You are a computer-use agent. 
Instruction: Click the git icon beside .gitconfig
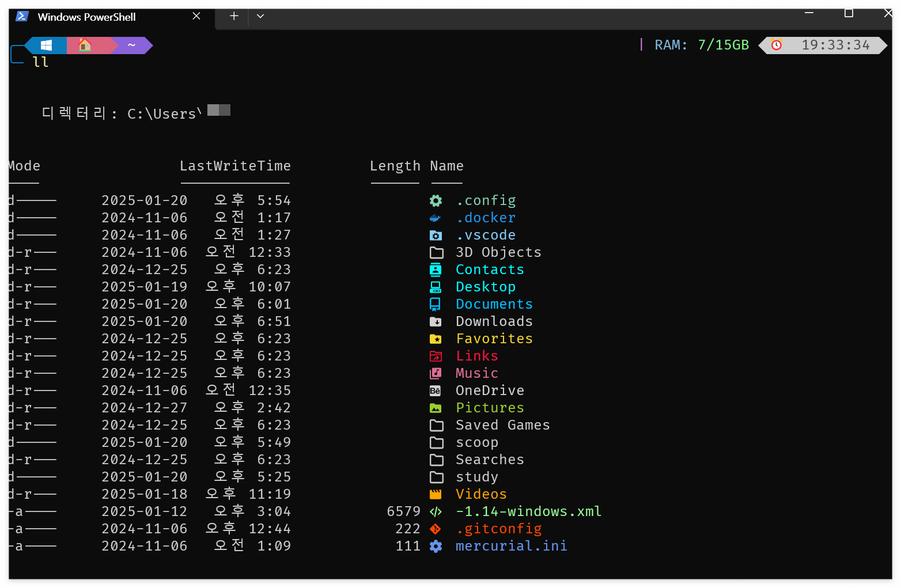(436, 529)
